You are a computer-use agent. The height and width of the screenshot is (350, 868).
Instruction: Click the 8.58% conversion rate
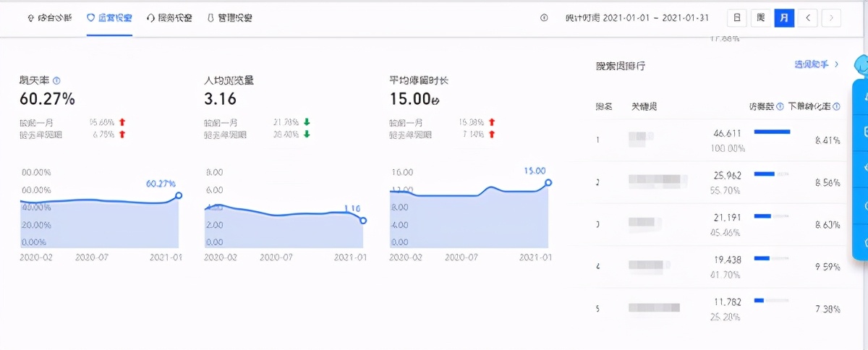827,184
